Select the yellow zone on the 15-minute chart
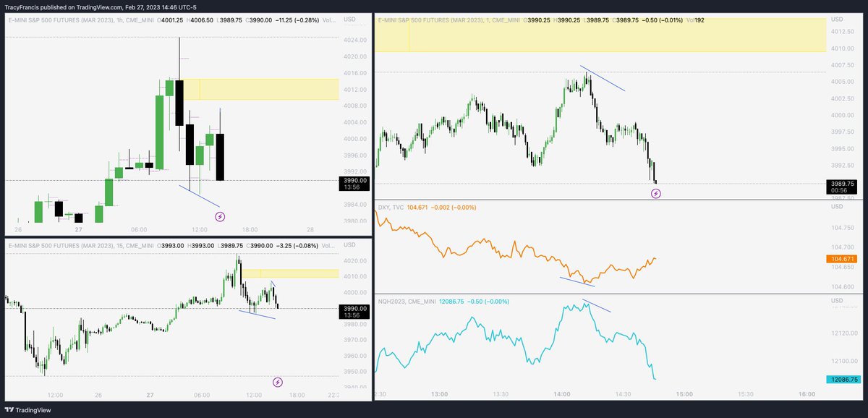The image size is (868, 418). [289, 273]
